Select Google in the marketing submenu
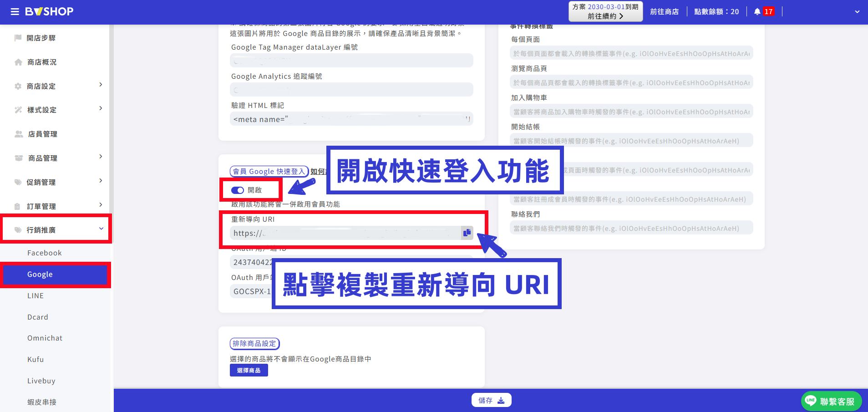868x412 pixels. [x=56, y=275]
